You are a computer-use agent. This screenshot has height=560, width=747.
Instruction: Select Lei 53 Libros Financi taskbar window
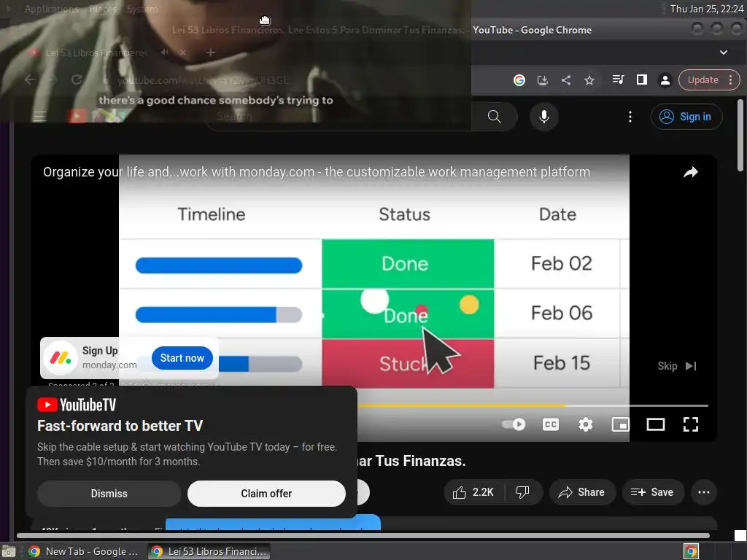coord(209,551)
